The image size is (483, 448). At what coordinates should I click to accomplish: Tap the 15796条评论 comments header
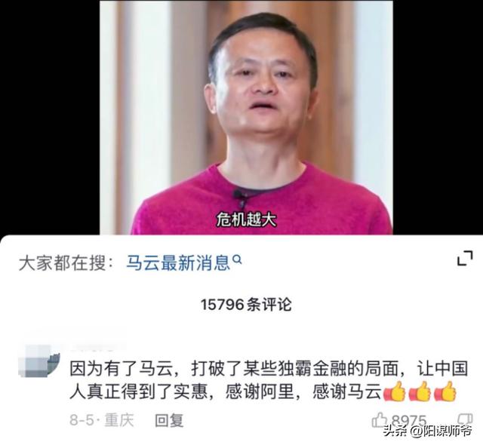[x=246, y=305]
